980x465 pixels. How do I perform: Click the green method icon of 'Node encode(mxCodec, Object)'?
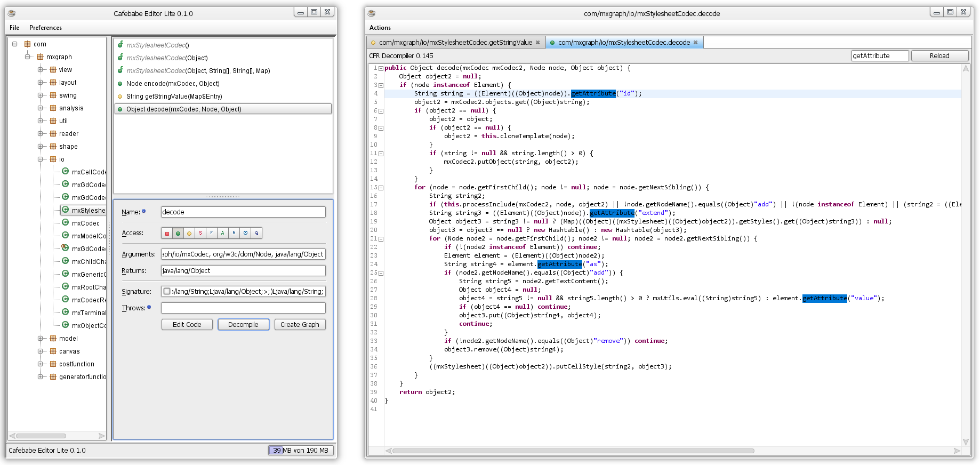[120, 84]
